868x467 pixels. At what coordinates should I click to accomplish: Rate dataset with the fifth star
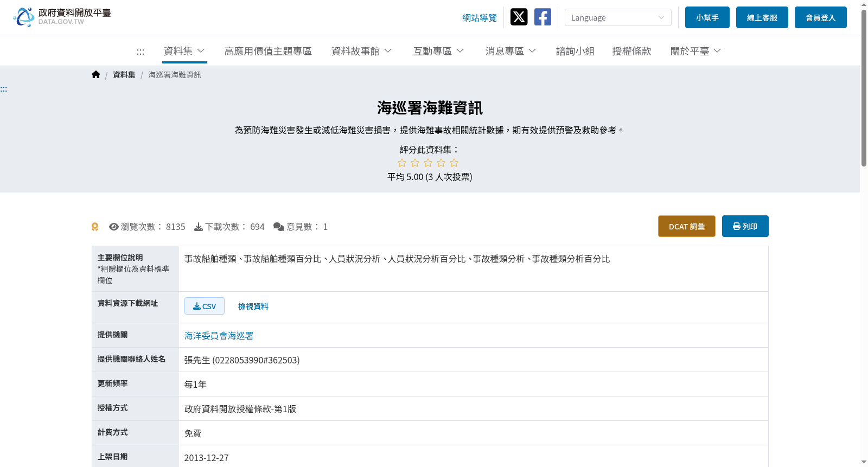click(454, 163)
